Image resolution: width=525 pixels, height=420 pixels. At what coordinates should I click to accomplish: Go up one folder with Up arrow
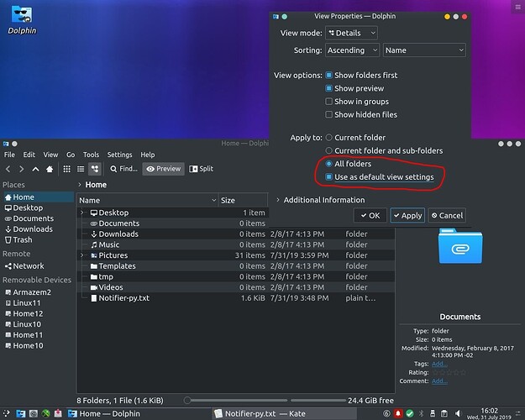35,169
